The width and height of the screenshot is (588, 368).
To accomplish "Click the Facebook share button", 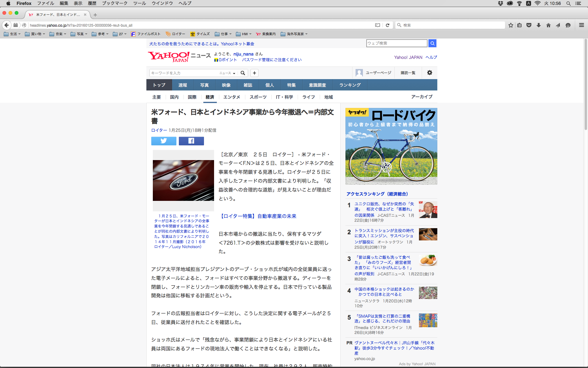I will [x=191, y=141].
